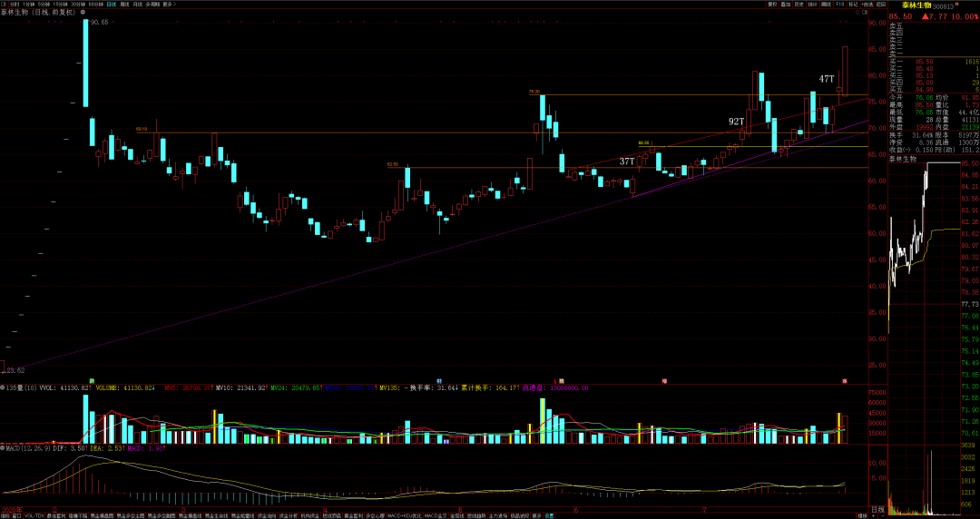Click the red event marker at the time axis end
The width and height of the screenshot is (980, 519).
point(845,380)
